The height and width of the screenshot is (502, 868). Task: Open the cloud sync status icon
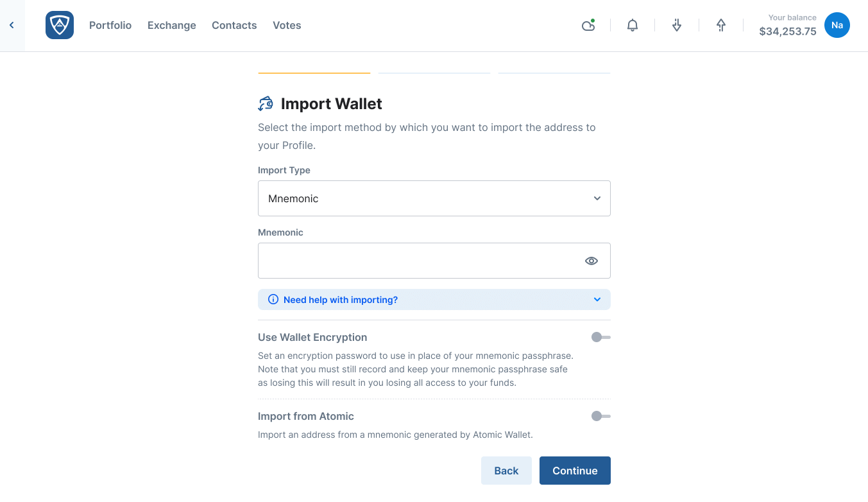[588, 26]
